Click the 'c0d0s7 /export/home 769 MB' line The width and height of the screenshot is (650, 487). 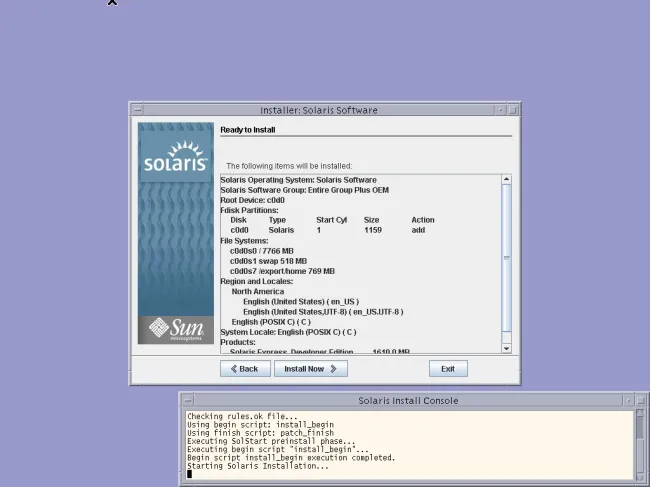pyautogui.click(x=282, y=271)
